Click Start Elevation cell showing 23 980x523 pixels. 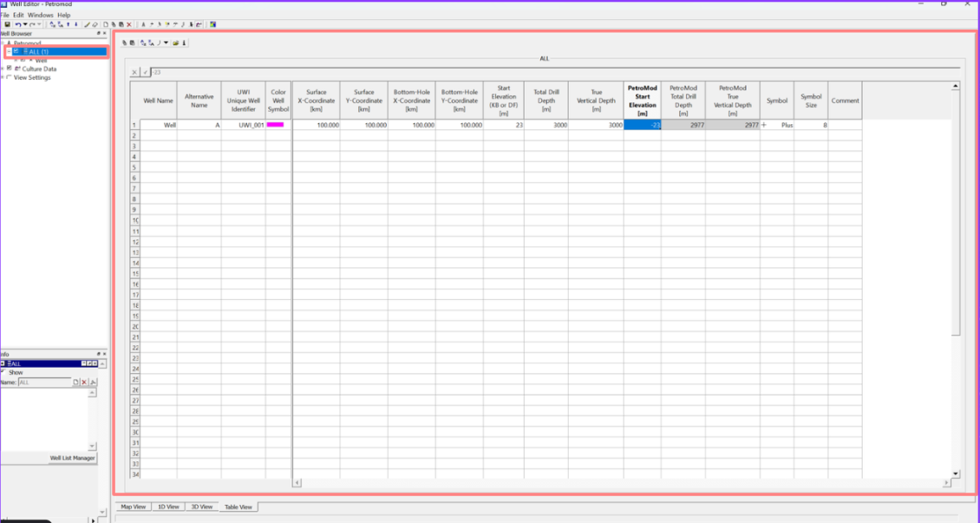pyautogui.click(x=504, y=125)
